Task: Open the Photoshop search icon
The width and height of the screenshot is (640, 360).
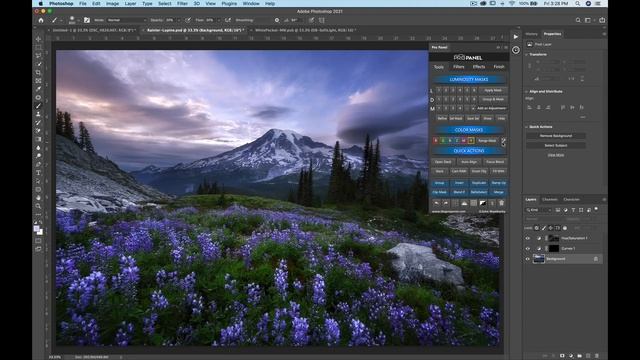Action: pyautogui.click(x=578, y=20)
